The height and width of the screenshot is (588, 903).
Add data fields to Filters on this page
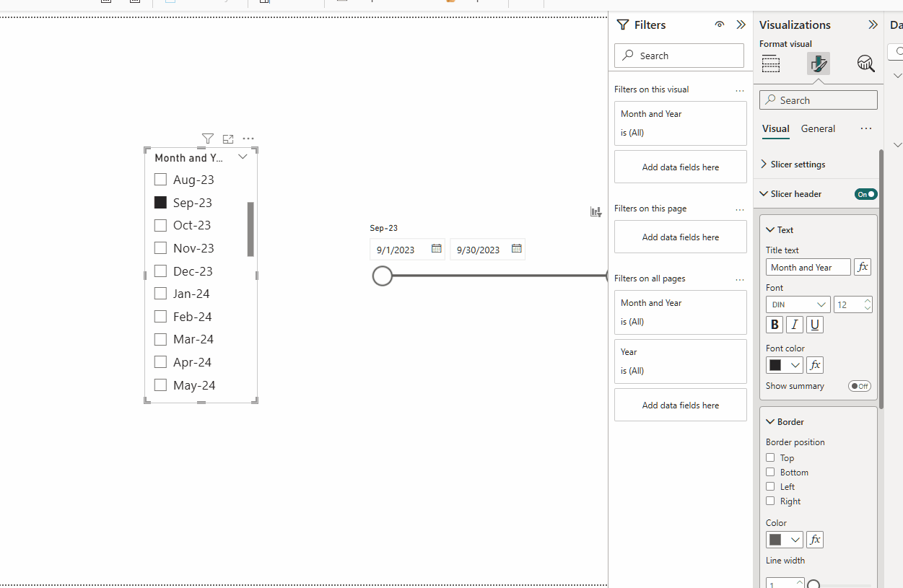point(681,237)
